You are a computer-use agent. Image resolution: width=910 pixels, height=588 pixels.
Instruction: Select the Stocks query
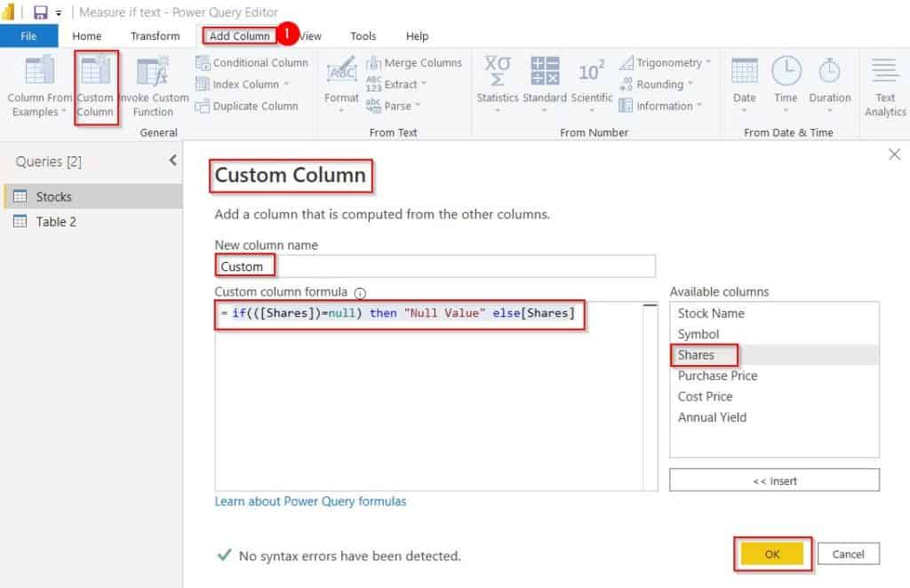(x=92, y=196)
